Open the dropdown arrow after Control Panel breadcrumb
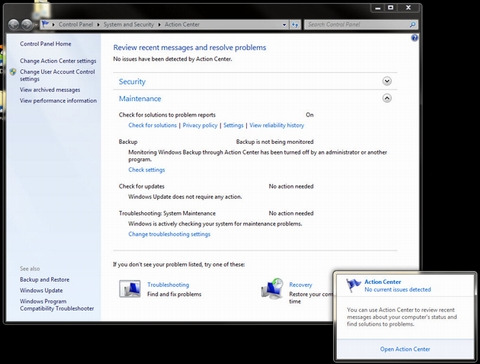The height and width of the screenshot is (364, 480). pos(98,25)
